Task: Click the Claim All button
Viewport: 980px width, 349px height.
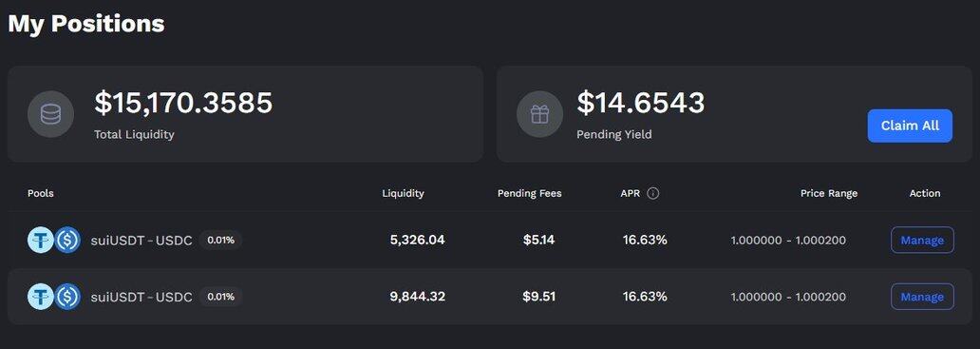Action: coord(910,126)
